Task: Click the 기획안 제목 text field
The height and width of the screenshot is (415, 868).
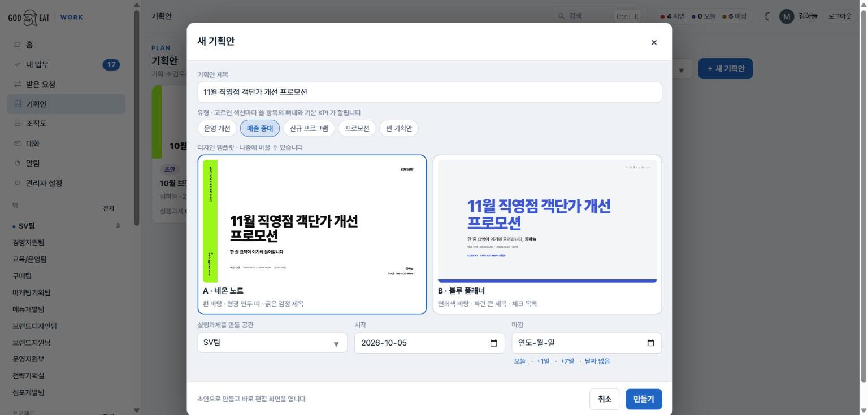Action: (x=429, y=93)
